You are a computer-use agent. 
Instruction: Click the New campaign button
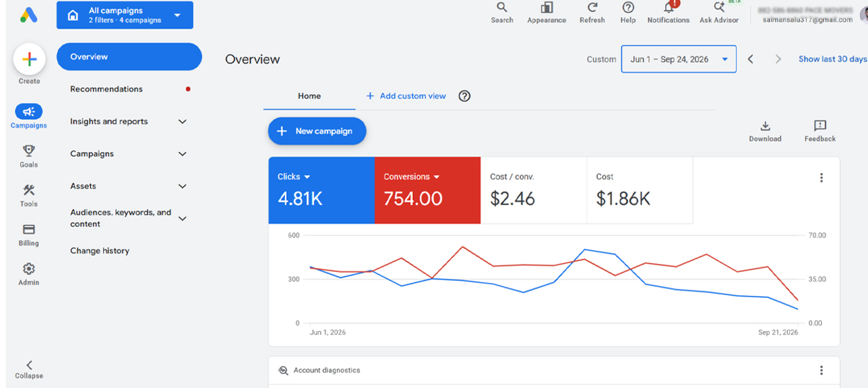[x=317, y=131]
